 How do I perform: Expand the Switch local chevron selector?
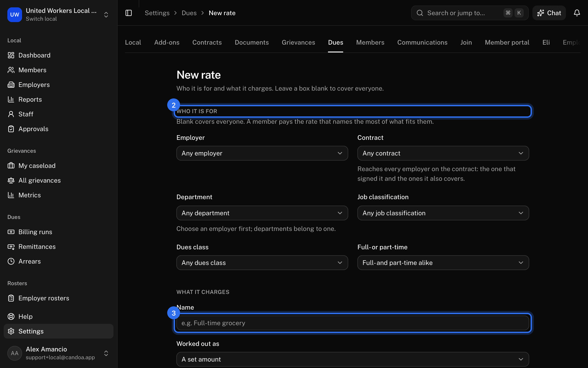[106, 14]
